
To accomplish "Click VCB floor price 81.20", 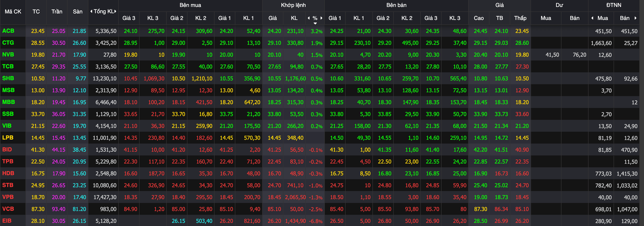I will (x=79, y=209).
